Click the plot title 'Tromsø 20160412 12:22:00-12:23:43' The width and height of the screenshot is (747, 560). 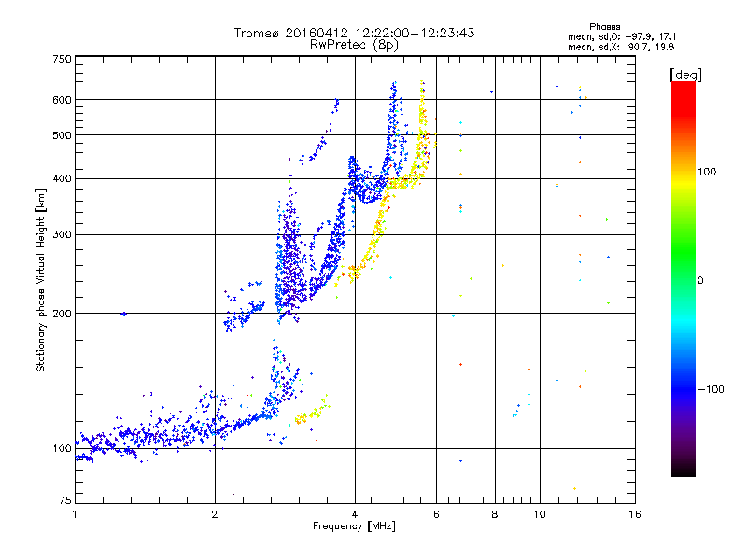click(x=354, y=33)
